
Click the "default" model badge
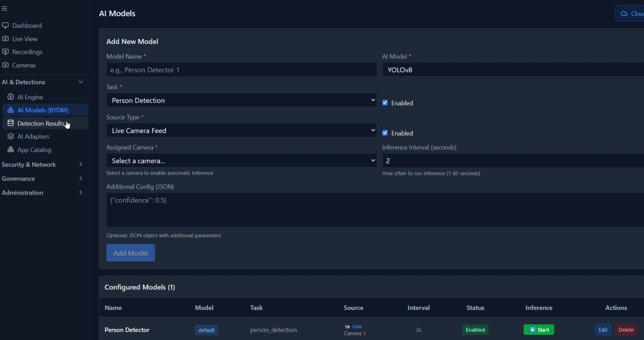pos(206,330)
